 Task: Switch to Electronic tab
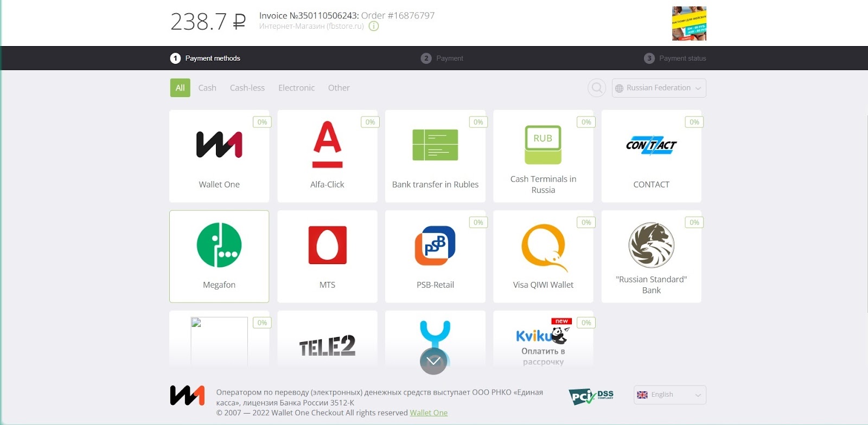(296, 88)
